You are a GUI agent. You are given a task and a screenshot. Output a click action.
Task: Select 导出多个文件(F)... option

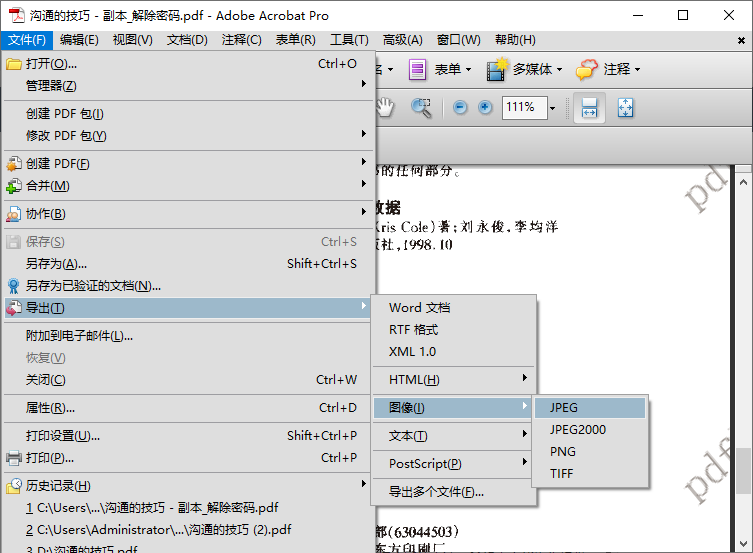pyautogui.click(x=453, y=492)
